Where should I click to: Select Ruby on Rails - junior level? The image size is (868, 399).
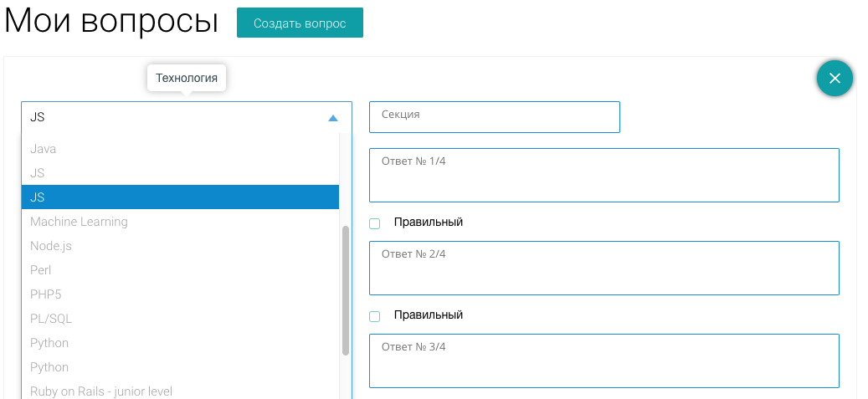pos(180,391)
